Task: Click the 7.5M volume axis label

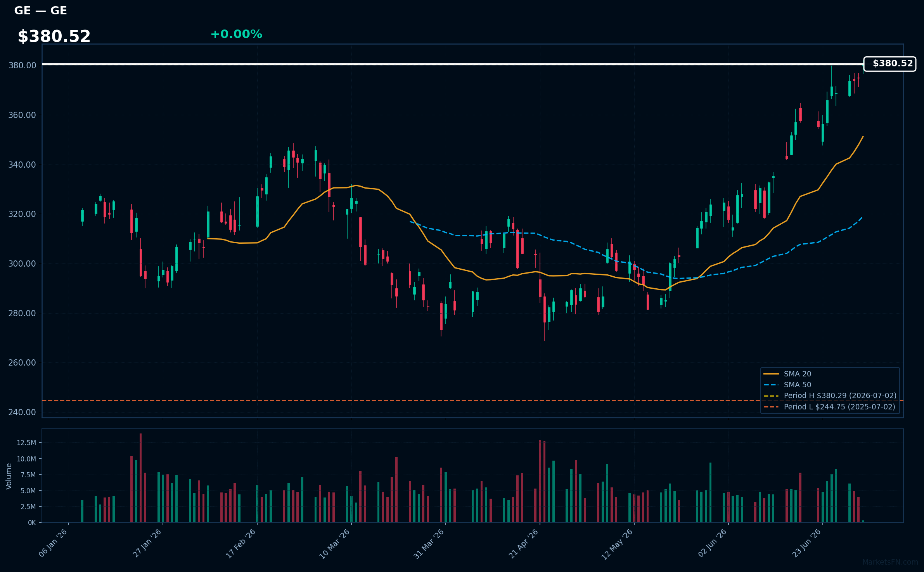Action: pyautogui.click(x=28, y=475)
